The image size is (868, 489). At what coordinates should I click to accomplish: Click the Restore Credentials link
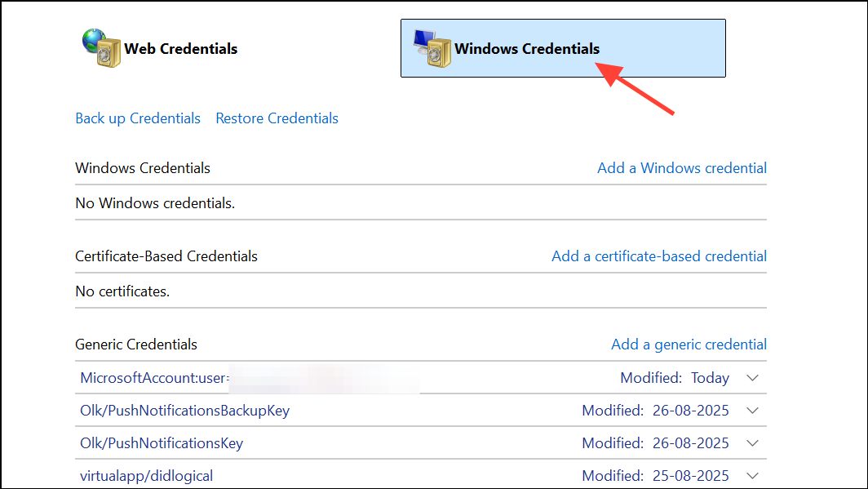[277, 118]
